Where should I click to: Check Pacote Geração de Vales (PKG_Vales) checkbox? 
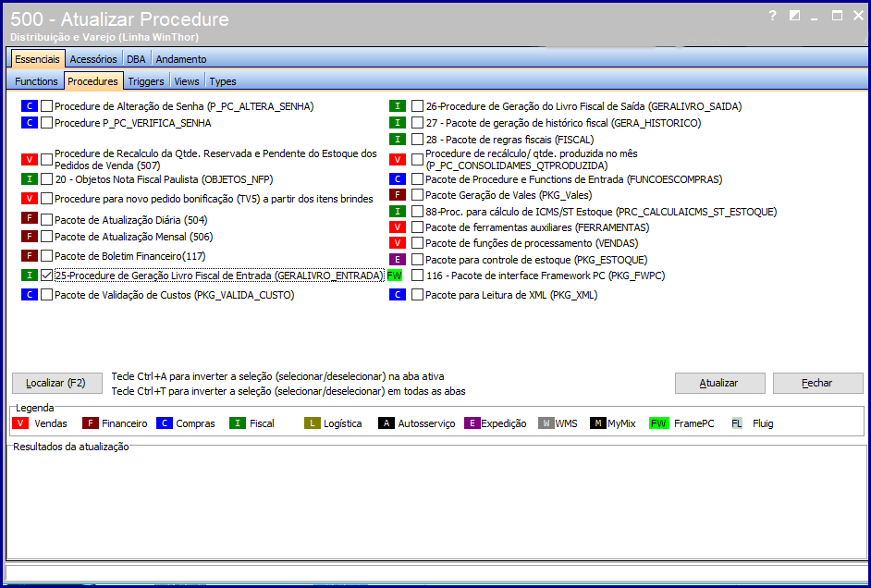tap(417, 195)
